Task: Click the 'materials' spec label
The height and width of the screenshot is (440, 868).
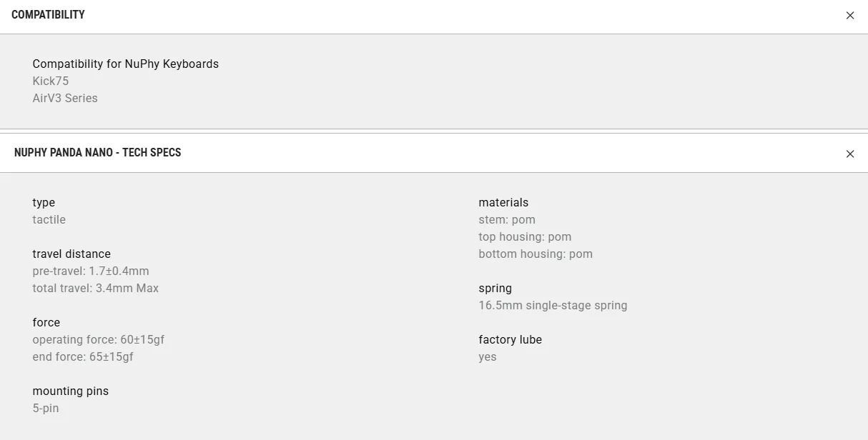Action: tap(503, 202)
